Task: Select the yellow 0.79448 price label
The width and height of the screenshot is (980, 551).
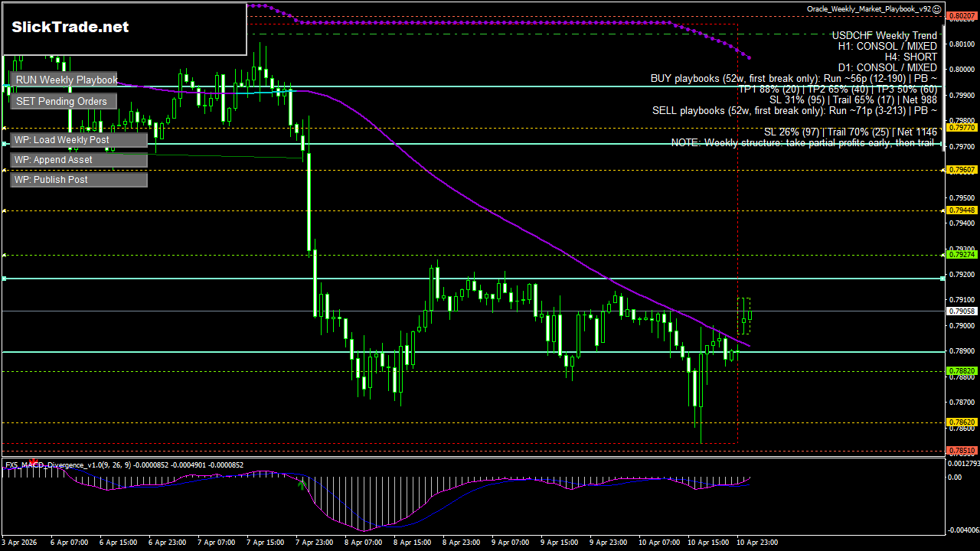Action: tap(962, 210)
